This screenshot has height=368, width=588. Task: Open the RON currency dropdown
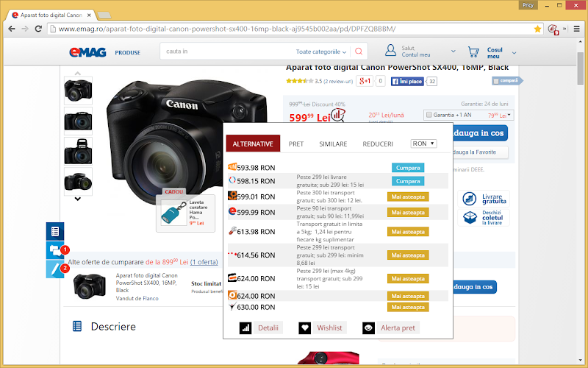(x=423, y=144)
